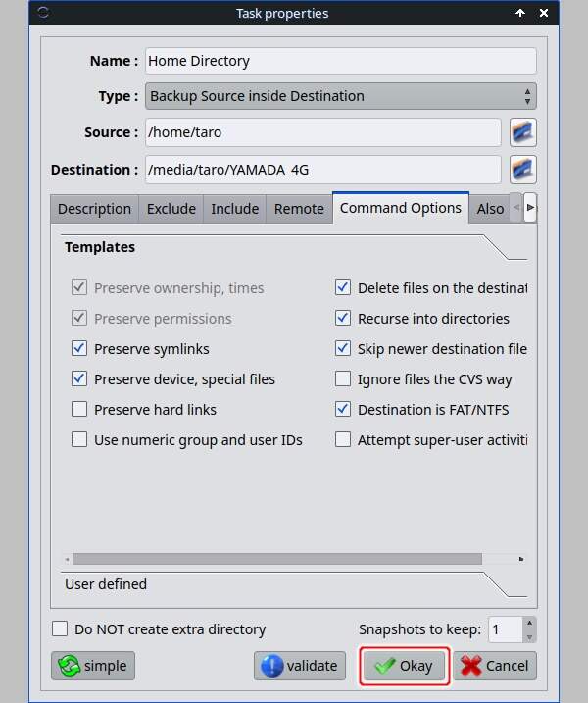The height and width of the screenshot is (703, 588).
Task: Click the keep-above arrow in title bar
Action: 520,14
